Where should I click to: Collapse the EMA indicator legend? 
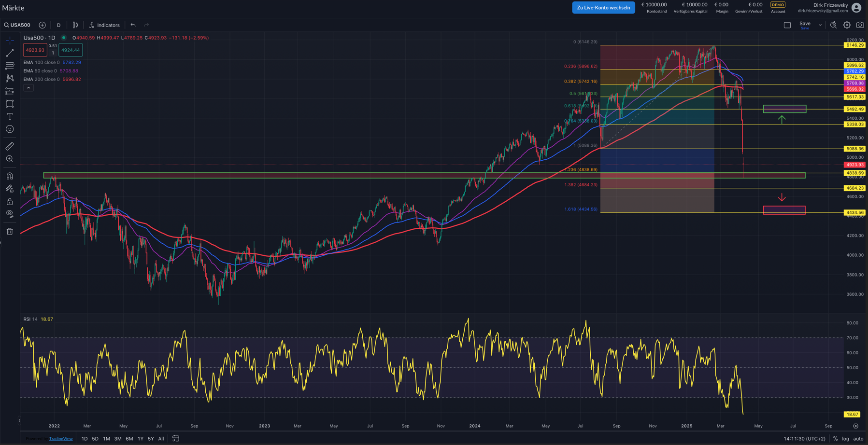(28, 88)
